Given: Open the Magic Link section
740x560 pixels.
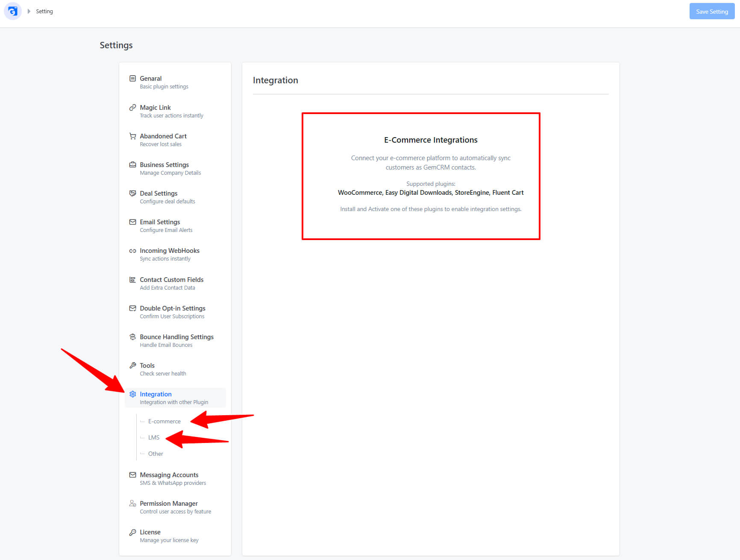Looking at the screenshot, I should pos(175,111).
